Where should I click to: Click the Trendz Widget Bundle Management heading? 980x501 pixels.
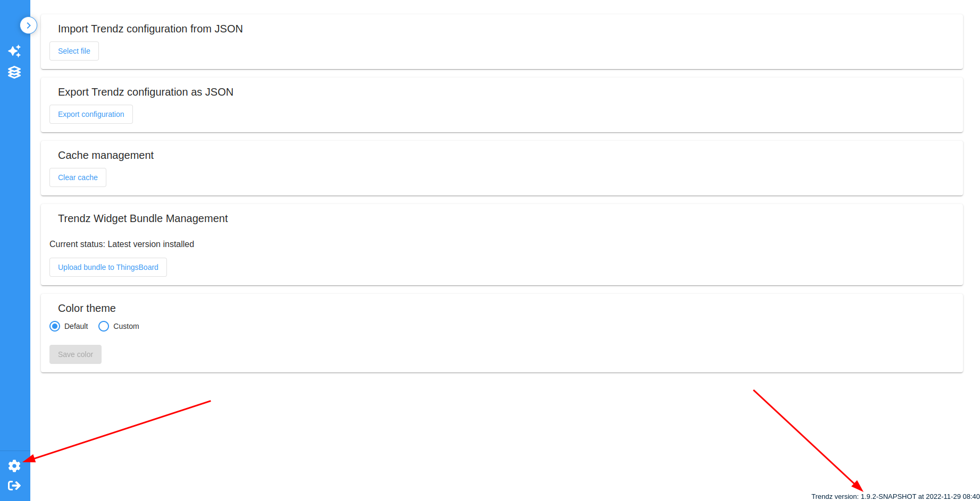[x=143, y=218]
